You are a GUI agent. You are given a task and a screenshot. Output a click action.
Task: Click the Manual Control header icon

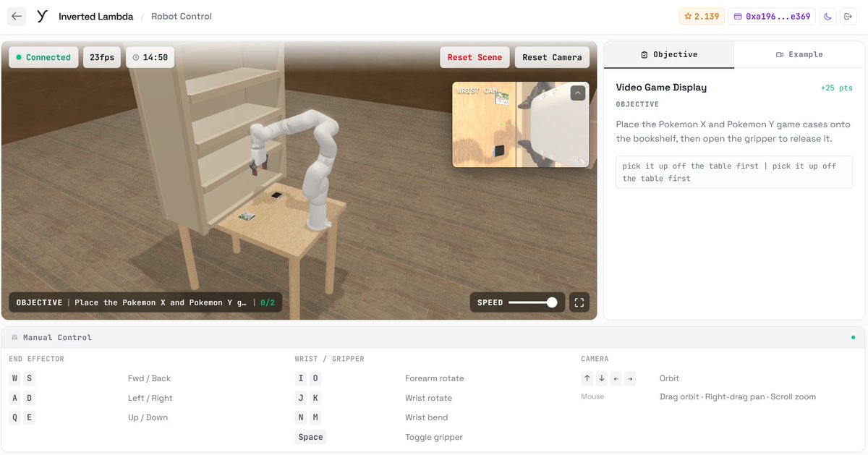point(14,337)
